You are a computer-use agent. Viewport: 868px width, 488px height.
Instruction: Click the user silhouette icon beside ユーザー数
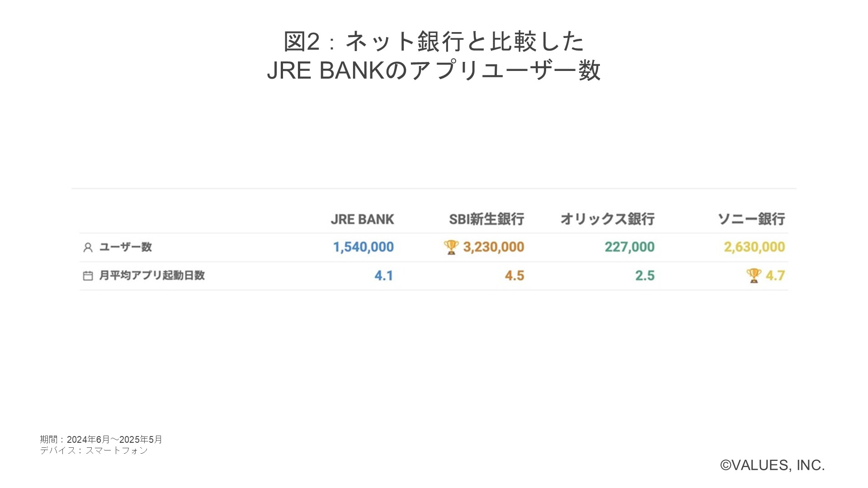[88, 248]
